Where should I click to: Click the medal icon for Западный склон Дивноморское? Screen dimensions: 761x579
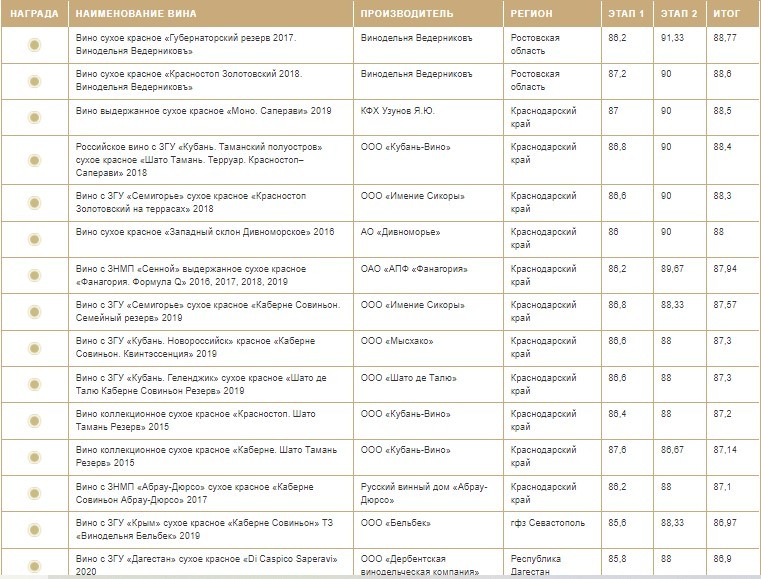pyautogui.click(x=34, y=239)
